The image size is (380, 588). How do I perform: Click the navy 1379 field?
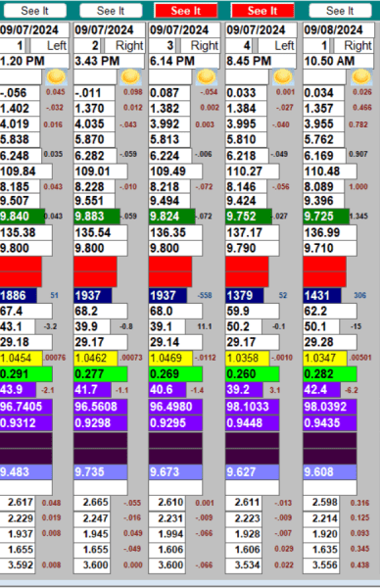(244, 296)
